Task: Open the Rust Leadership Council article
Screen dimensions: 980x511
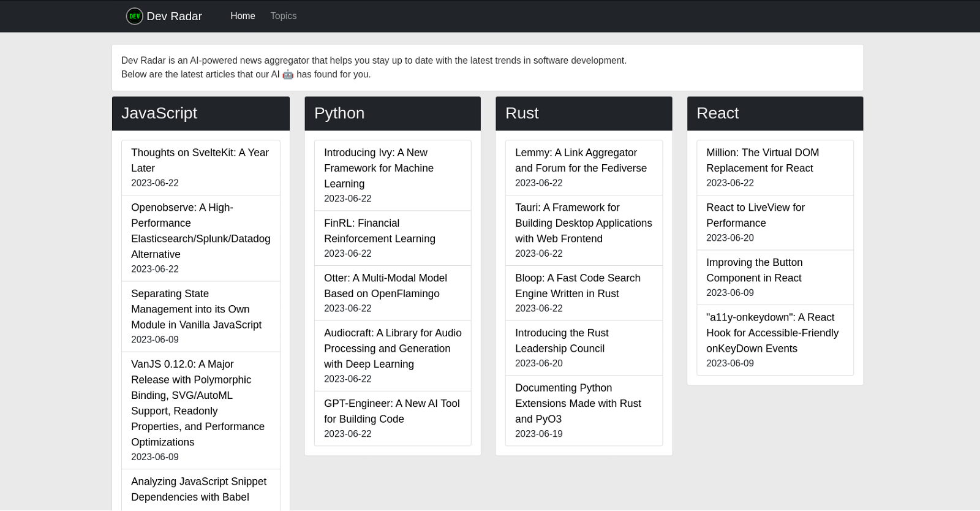Action: pyautogui.click(x=562, y=341)
